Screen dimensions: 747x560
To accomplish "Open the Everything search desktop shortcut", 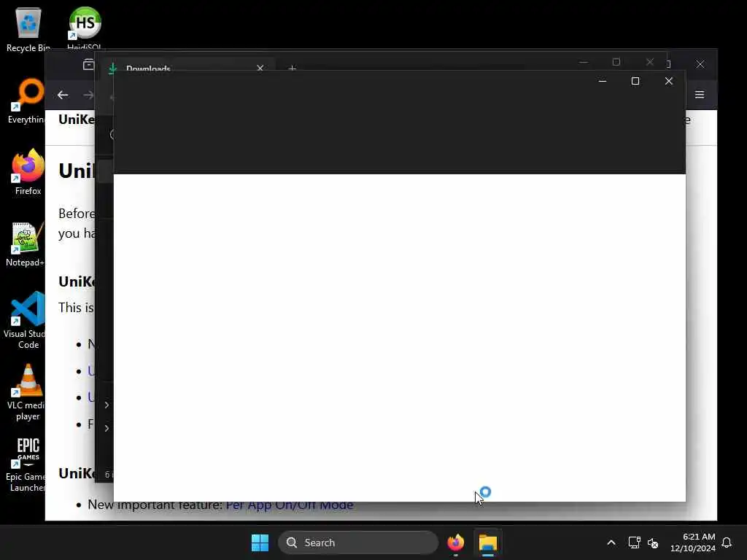I will point(27,101).
